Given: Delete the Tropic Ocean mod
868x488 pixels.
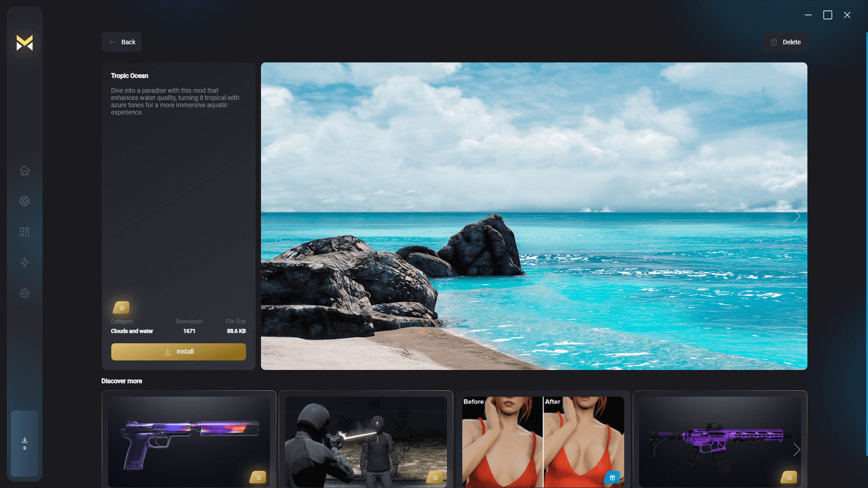Looking at the screenshot, I should [785, 42].
